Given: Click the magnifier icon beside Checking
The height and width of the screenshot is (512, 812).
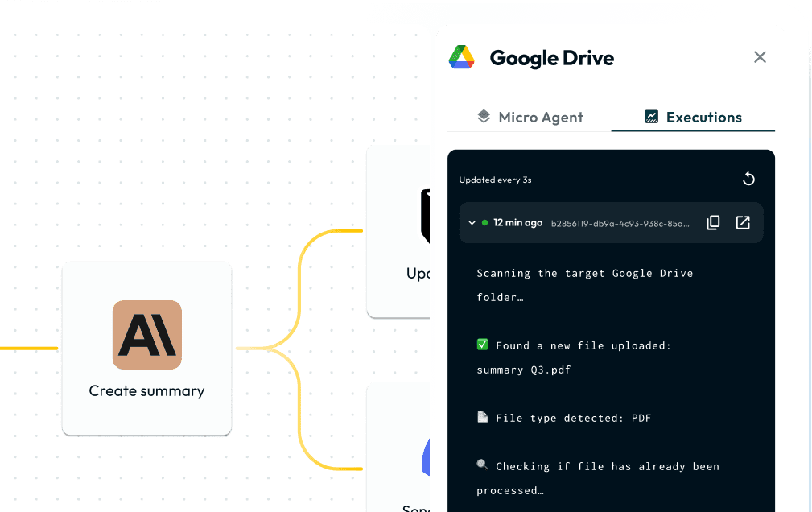Looking at the screenshot, I should [483, 465].
